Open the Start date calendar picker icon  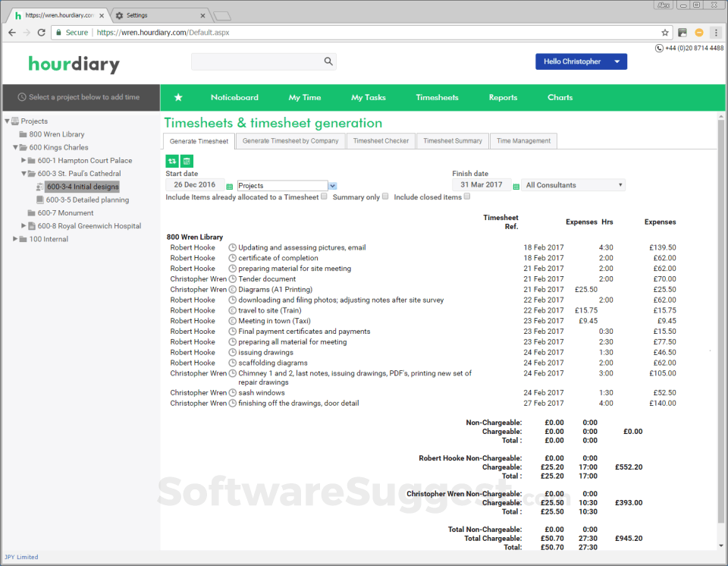[229, 187]
